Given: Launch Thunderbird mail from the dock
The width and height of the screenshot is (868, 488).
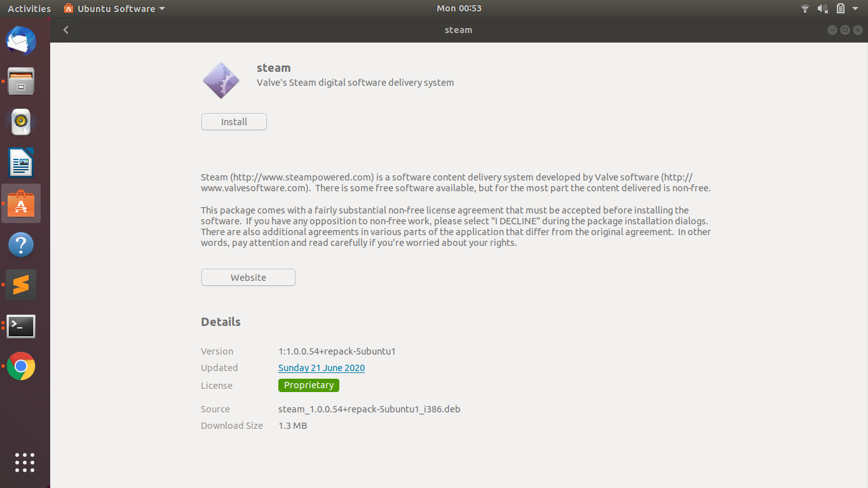Looking at the screenshot, I should click(x=21, y=41).
